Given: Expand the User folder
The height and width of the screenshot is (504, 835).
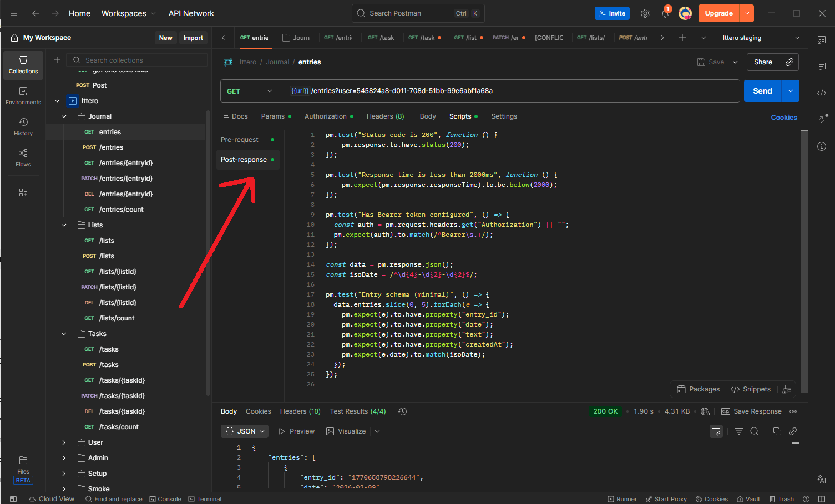Looking at the screenshot, I should [x=64, y=442].
